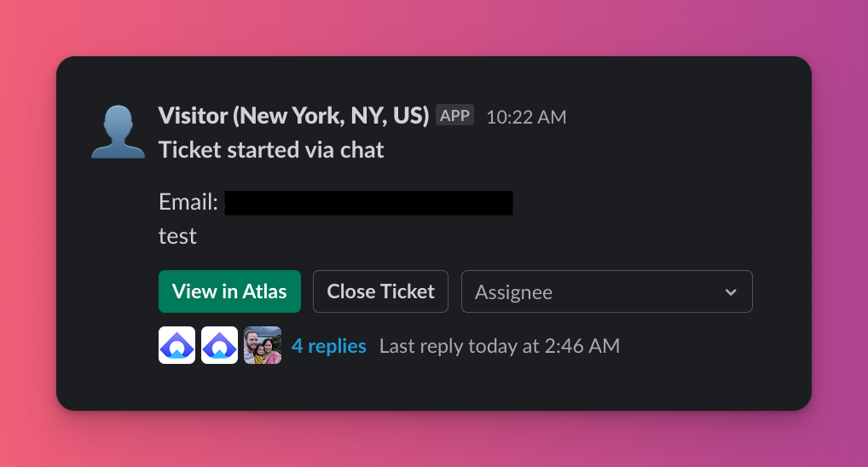868x467 pixels.
Task: Open the Visitor (New York, NY, US) sender name
Action: (x=293, y=116)
